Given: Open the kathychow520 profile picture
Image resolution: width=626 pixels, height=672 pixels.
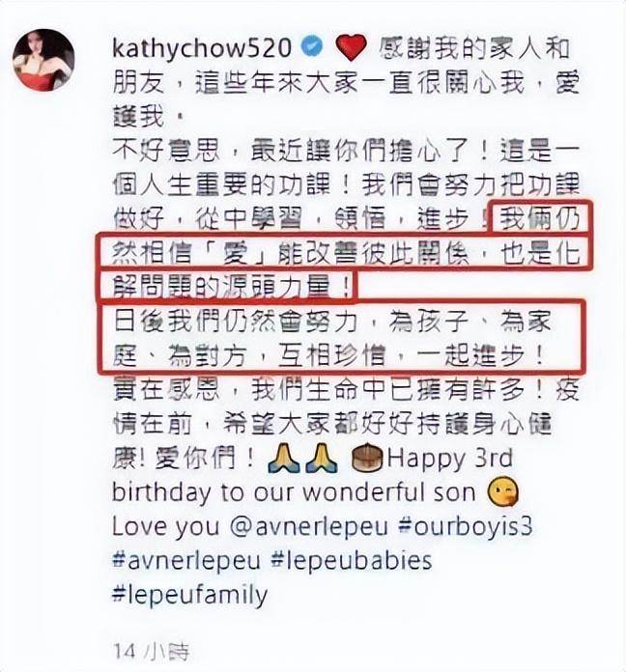Looking at the screenshot, I should pos(43,60).
